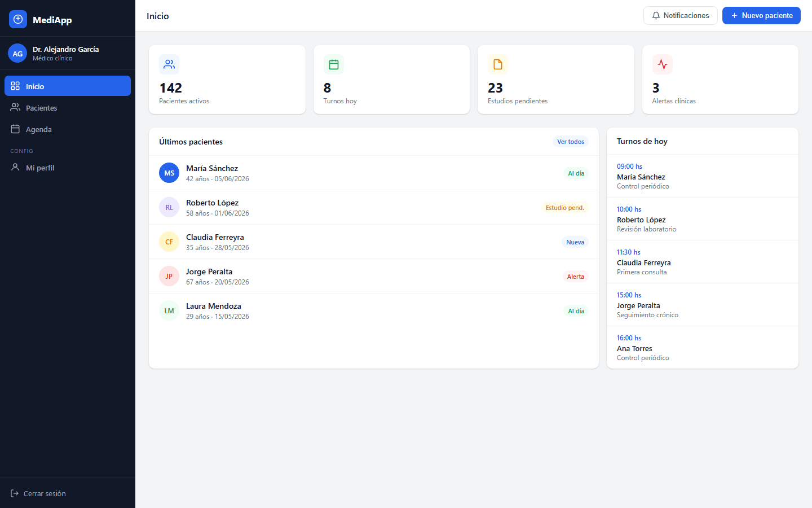The width and height of the screenshot is (812, 508).
Task: Click the MS avatar for María Sánchez
Action: [169, 173]
